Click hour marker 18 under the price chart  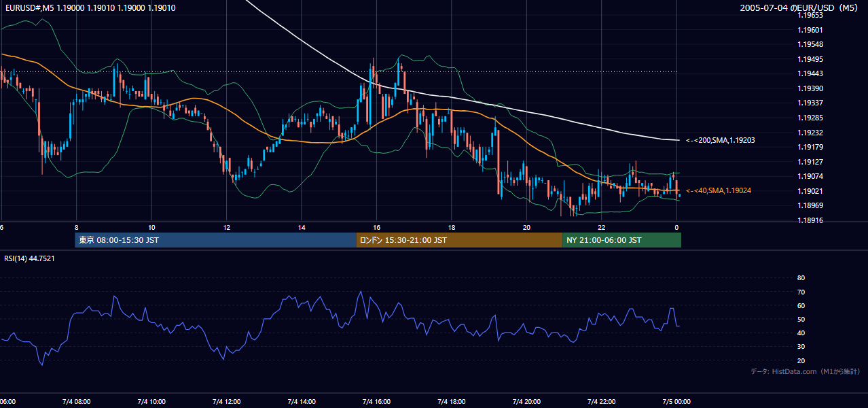452,227
